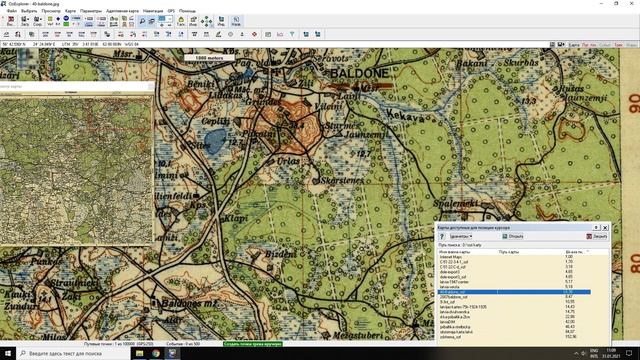Open the notification center icon
Screen dimensions: 640x360
[x=629, y=353]
